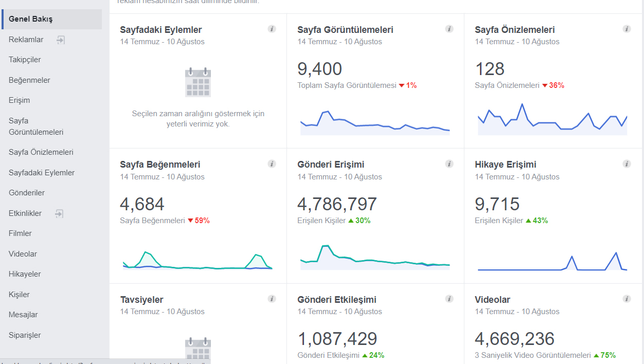644x364 pixels.
Task: Click the 36% decrease indicator
Action: (553, 85)
